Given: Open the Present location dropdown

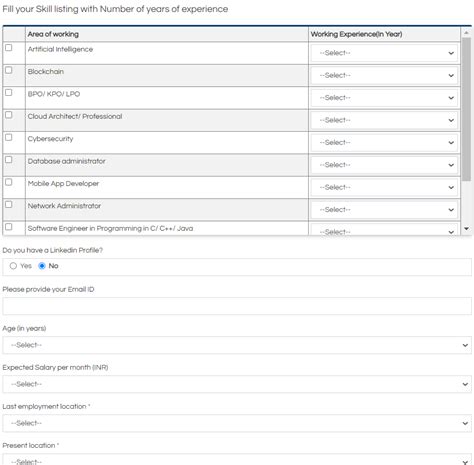Looking at the screenshot, I should point(237,460).
